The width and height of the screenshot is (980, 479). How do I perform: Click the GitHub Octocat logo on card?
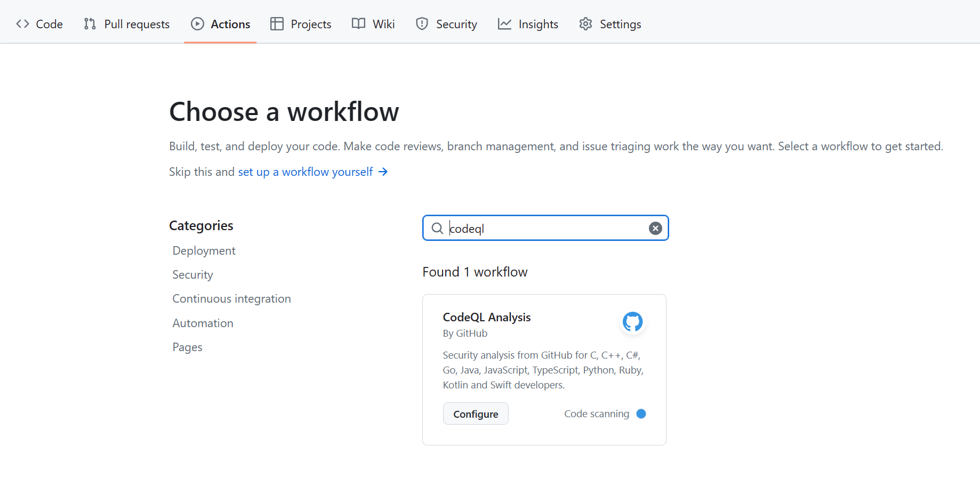(x=632, y=322)
